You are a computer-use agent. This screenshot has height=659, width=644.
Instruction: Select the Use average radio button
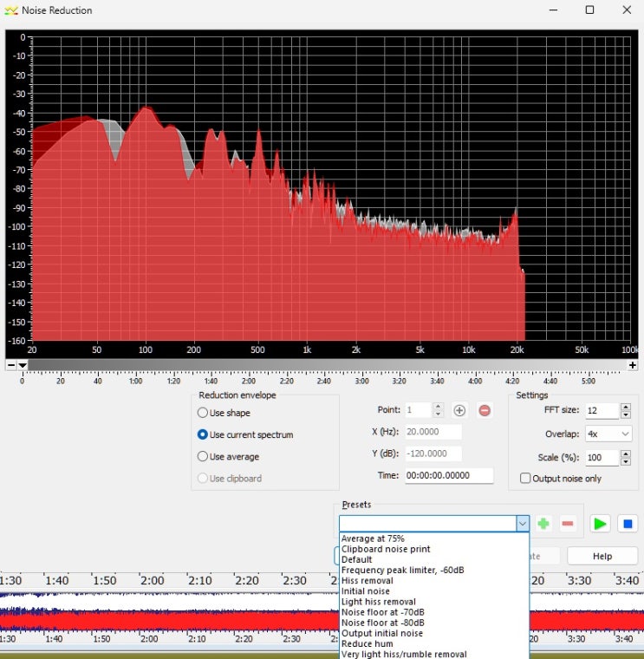tap(203, 456)
